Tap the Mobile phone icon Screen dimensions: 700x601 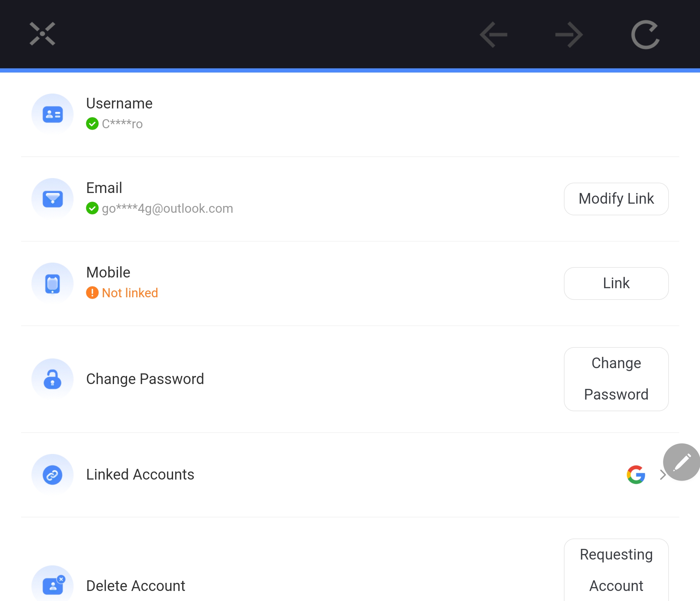52,284
